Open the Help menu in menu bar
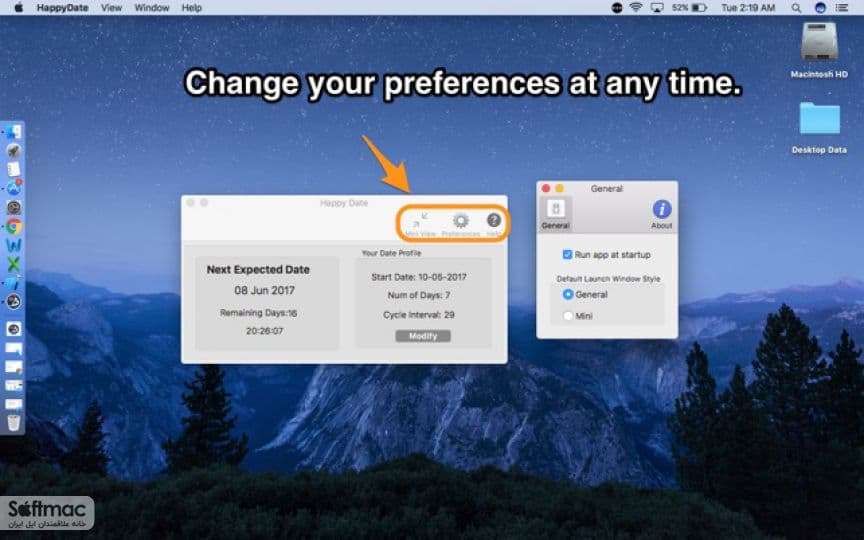The width and height of the screenshot is (864, 540). (x=192, y=8)
